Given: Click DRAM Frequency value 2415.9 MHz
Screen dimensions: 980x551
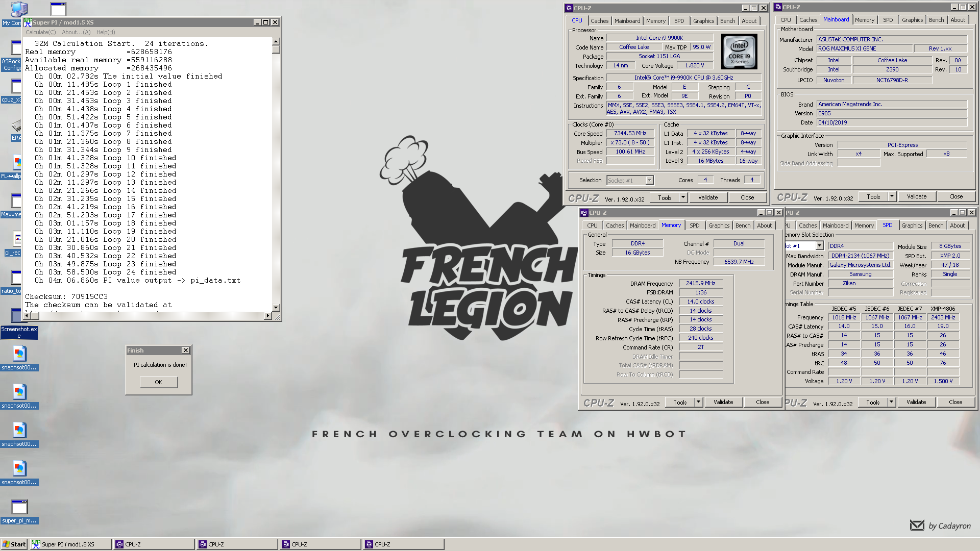Looking at the screenshot, I should pos(700,284).
